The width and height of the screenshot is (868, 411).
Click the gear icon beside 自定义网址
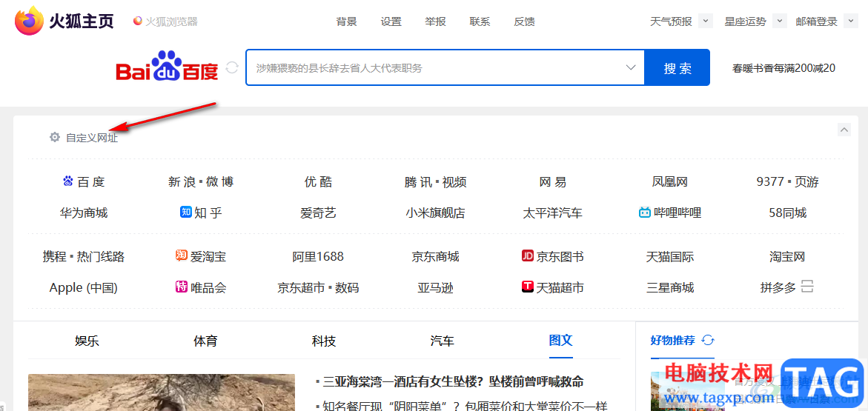pyautogui.click(x=54, y=137)
